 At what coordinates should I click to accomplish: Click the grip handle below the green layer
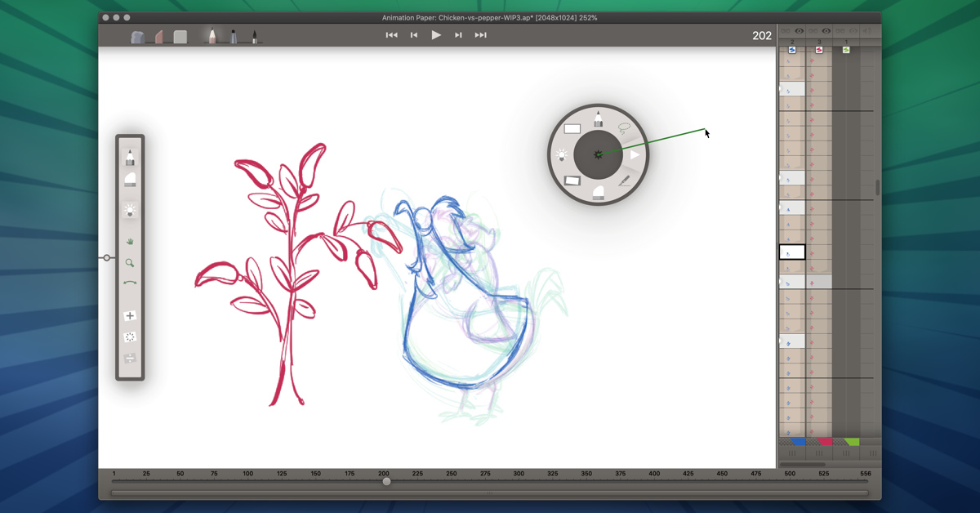pyautogui.click(x=846, y=453)
